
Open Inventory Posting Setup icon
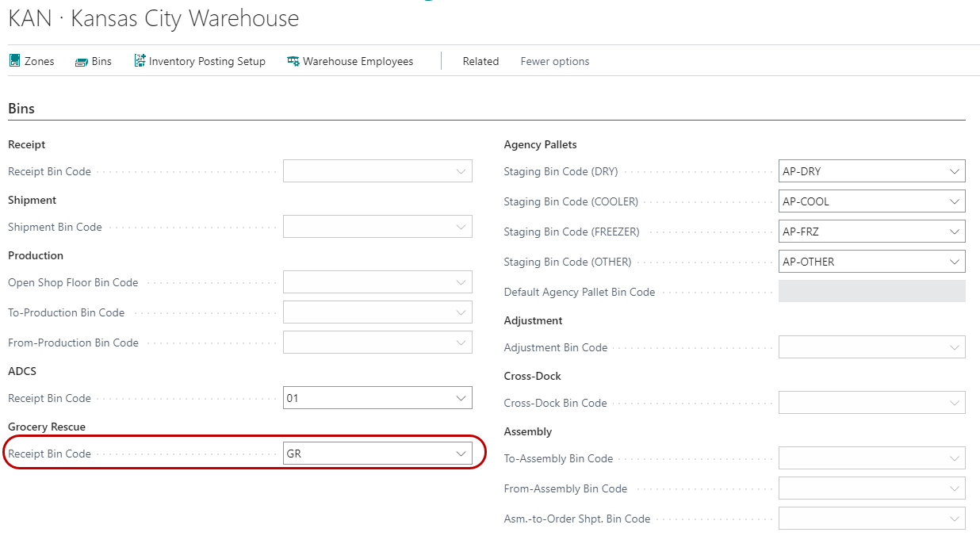tap(140, 61)
